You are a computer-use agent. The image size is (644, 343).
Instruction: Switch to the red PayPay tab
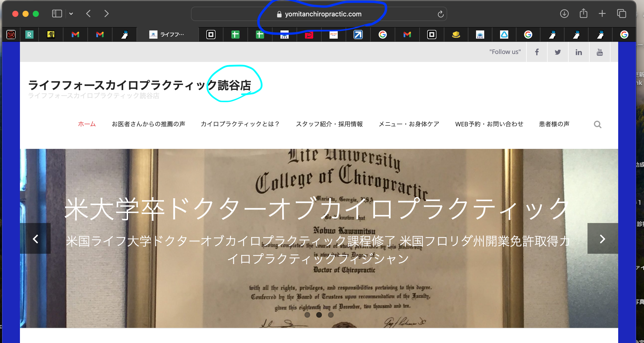(x=309, y=35)
